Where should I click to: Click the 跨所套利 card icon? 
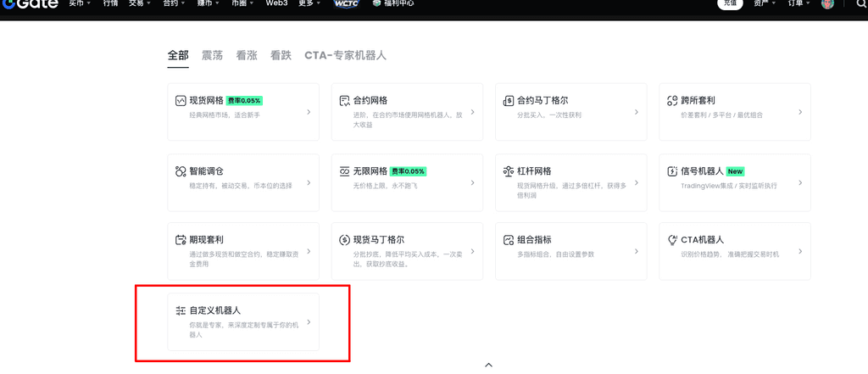673,100
